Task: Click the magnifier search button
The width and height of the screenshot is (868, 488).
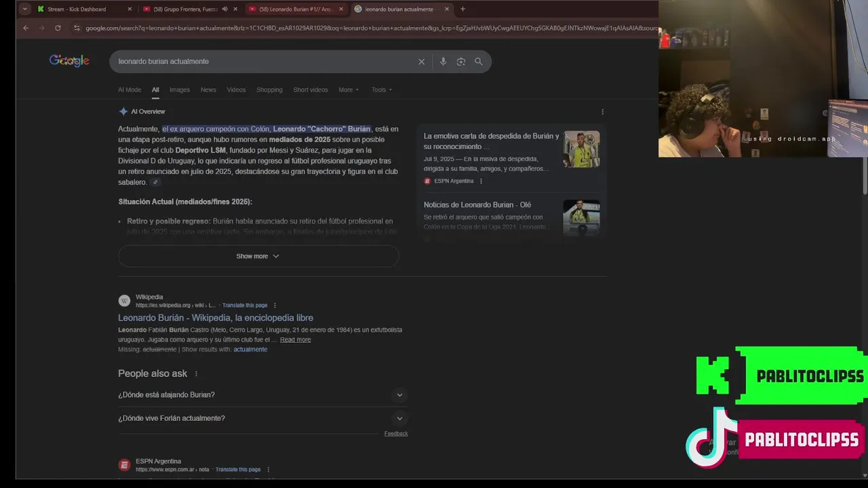Action: point(479,62)
